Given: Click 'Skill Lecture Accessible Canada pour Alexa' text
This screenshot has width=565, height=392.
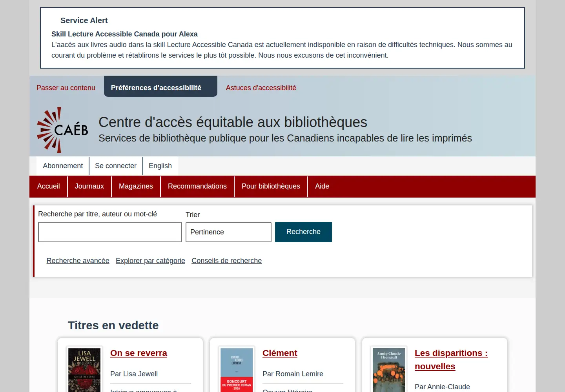Looking at the screenshot, I should point(124,34).
